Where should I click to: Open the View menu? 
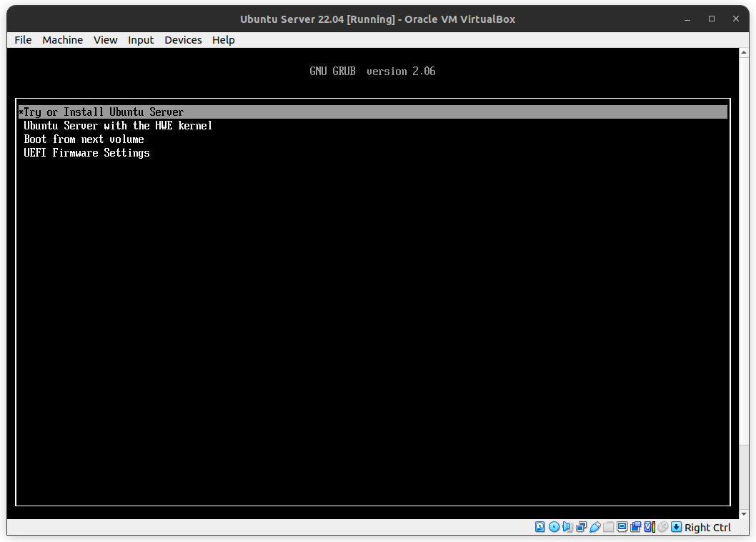point(106,40)
